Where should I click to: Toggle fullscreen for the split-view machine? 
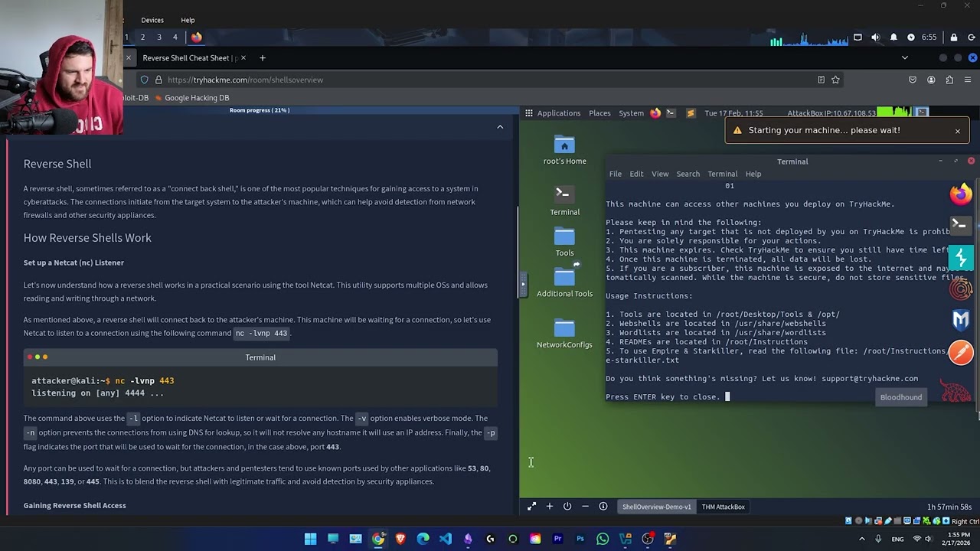[531, 506]
